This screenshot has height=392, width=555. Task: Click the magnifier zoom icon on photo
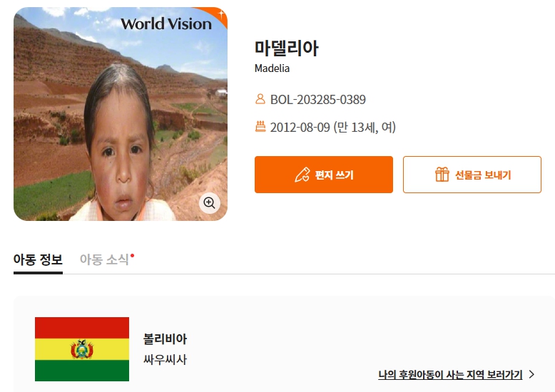[x=209, y=203]
